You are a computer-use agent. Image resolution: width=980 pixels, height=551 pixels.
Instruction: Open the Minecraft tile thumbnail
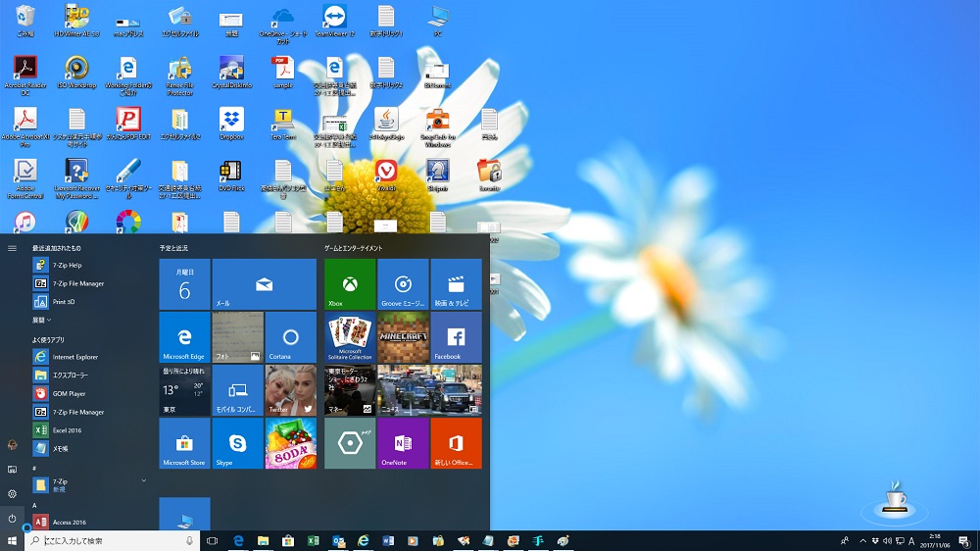[403, 337]
